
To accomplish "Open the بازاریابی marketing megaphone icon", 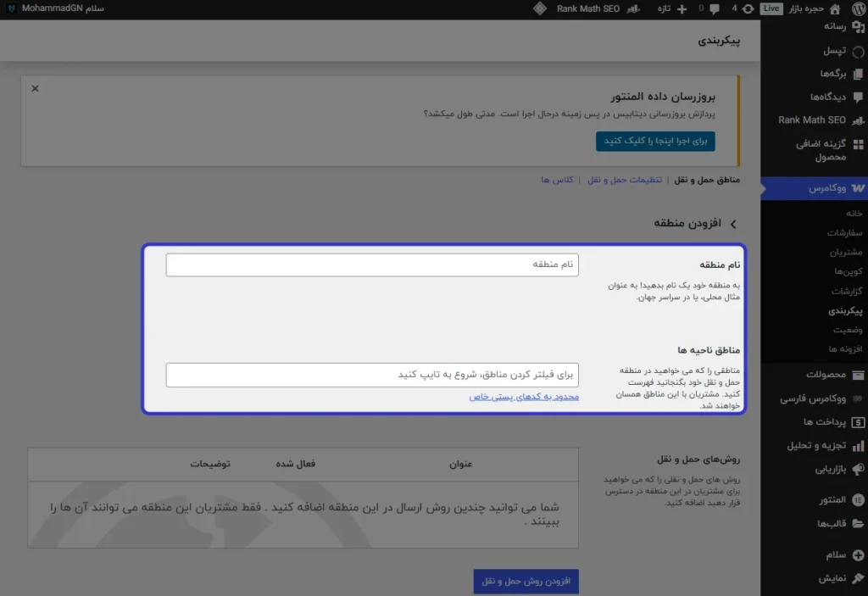I will (860, 468).
